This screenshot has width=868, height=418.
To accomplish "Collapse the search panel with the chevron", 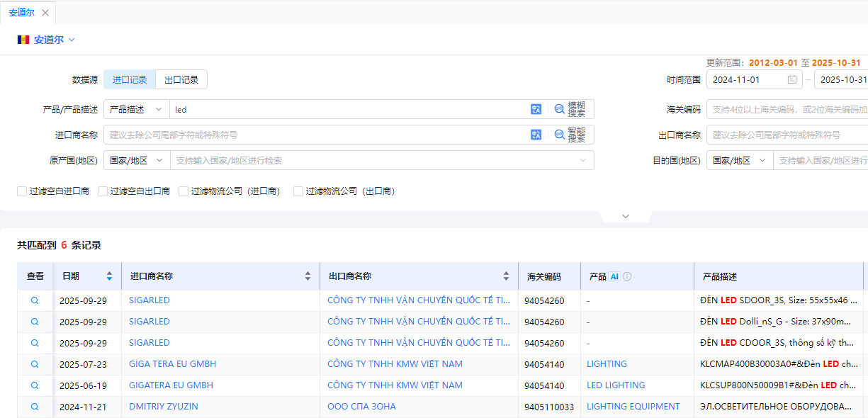I will (x=626, y=215).
